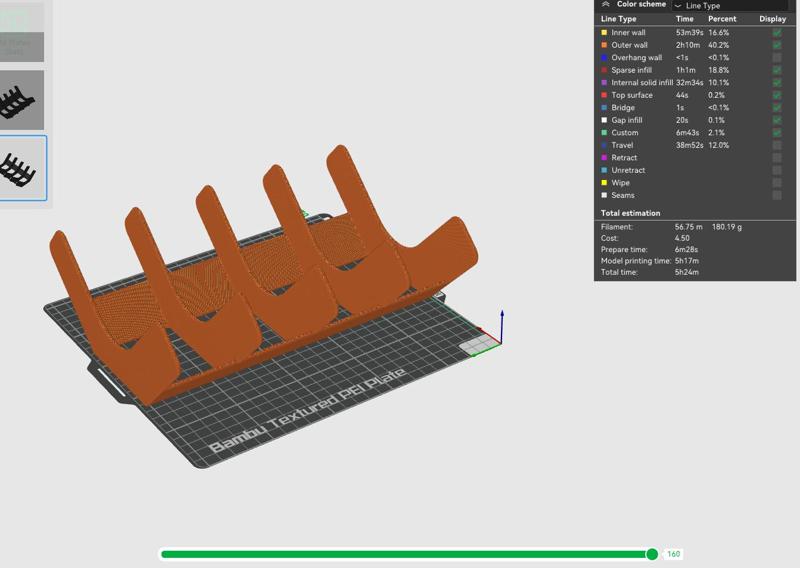Click the green Custom color swatch

pyautogui.click(x=604, y=133)
